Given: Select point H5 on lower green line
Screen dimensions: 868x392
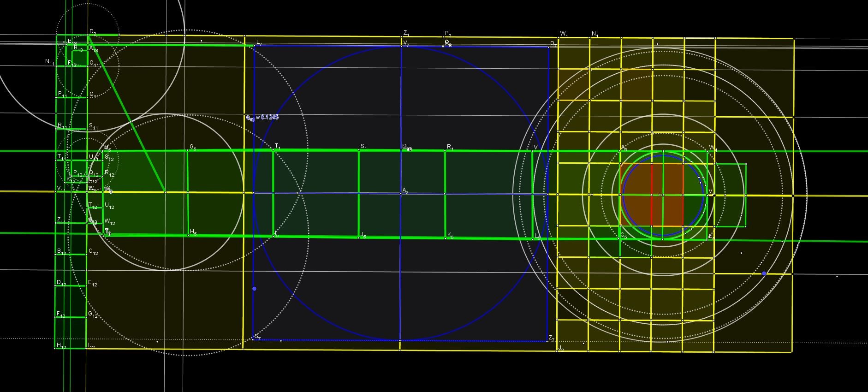Looking at the screenshot, I should [188, 235].
